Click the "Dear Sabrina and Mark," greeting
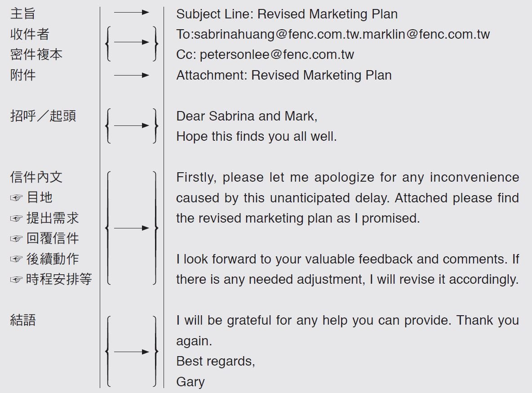 (247, 116)
